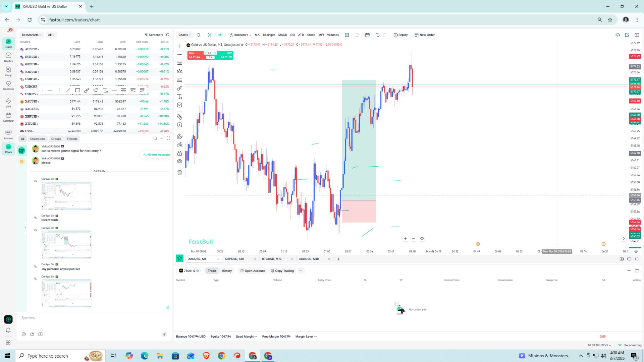Click the undo arrow in chart toolbar

point(378,35)
